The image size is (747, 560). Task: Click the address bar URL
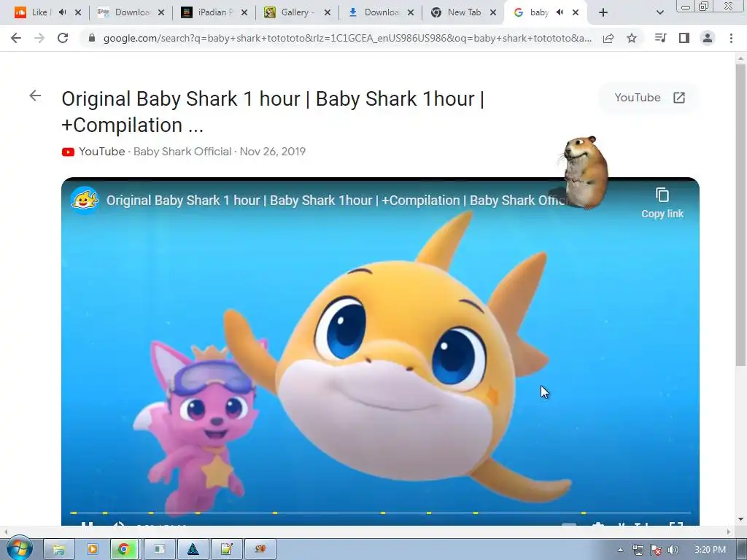coord(347,38)
